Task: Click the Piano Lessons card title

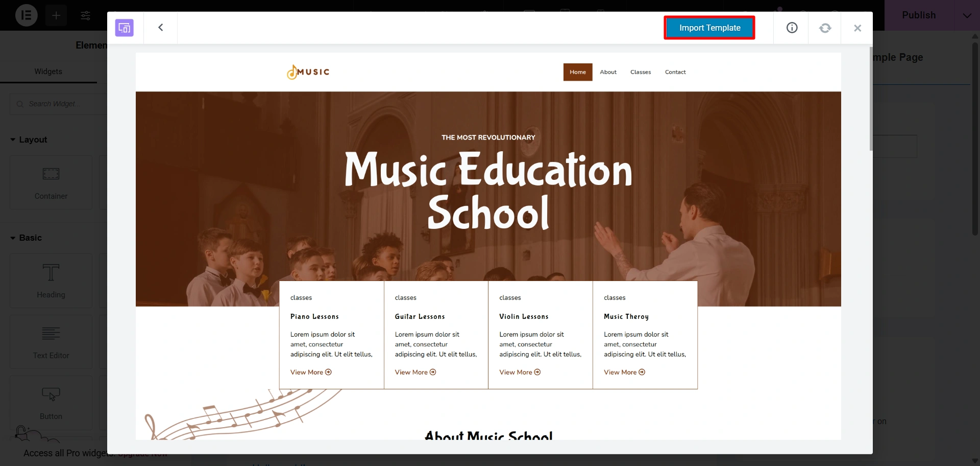Action: point(314,317)
